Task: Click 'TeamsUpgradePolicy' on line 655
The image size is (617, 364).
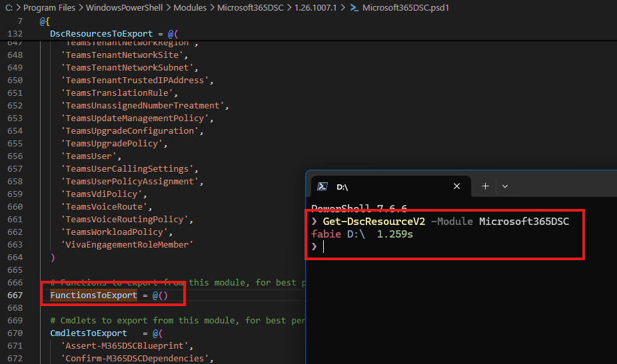Action: coord(112,144)
